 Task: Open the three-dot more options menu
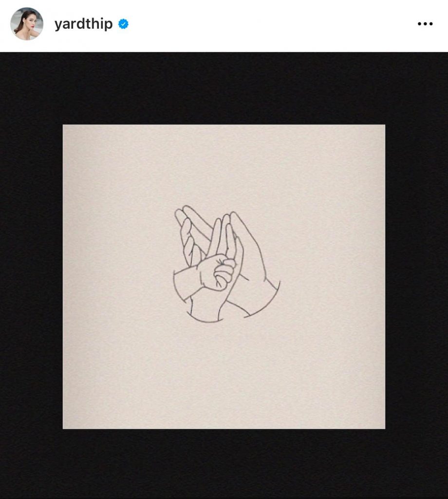tap(425, 24)
